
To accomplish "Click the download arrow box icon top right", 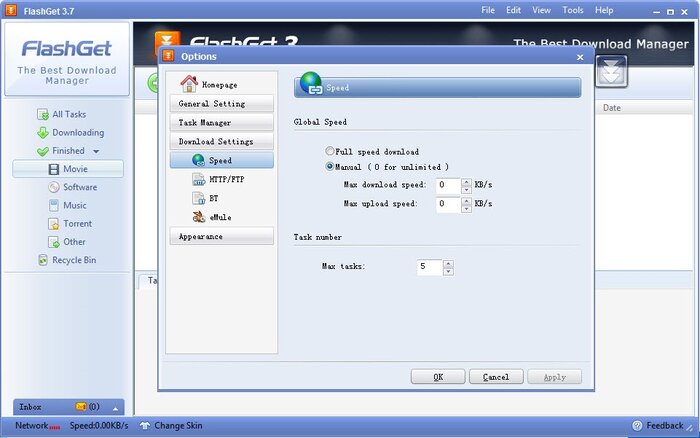I will click(x=611, y=71).
